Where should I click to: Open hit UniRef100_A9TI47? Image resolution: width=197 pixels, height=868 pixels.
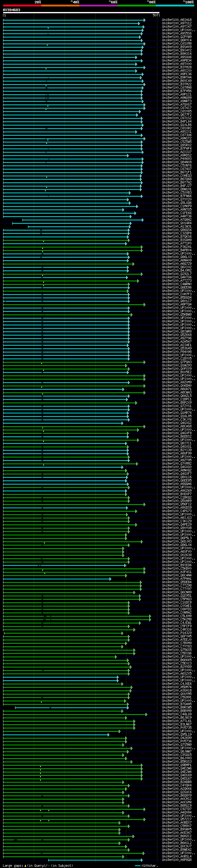177,26
